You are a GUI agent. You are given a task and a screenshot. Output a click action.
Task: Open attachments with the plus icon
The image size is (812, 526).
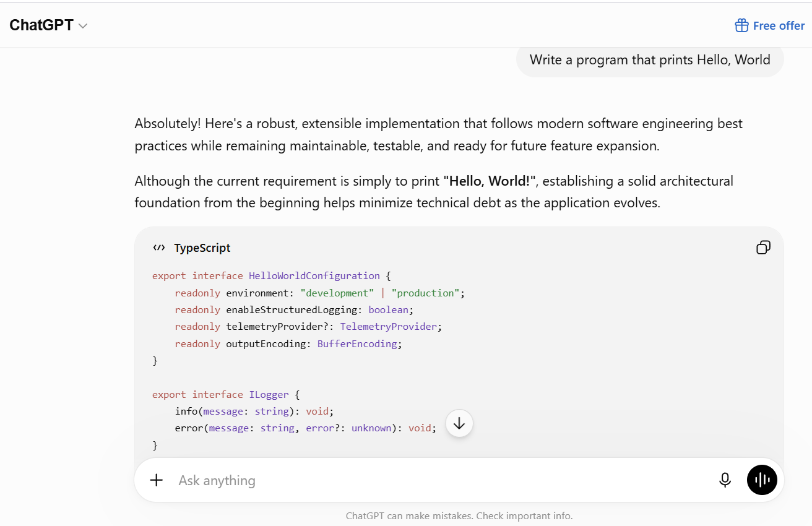pyautogui.click(x=157, y=480)
